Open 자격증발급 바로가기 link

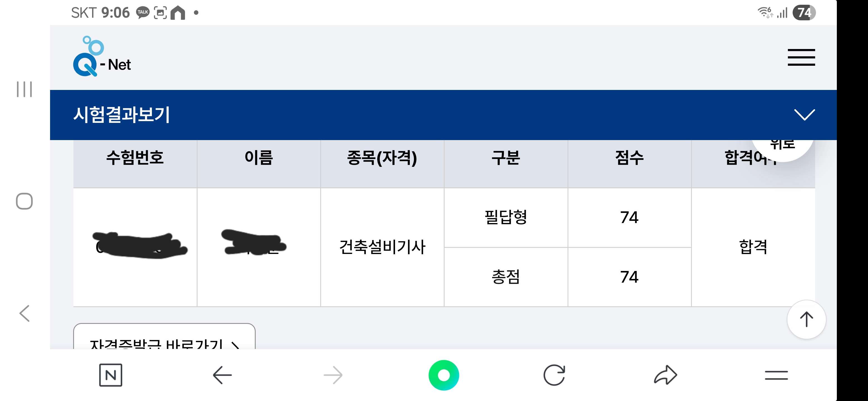[x=164, y=337]
